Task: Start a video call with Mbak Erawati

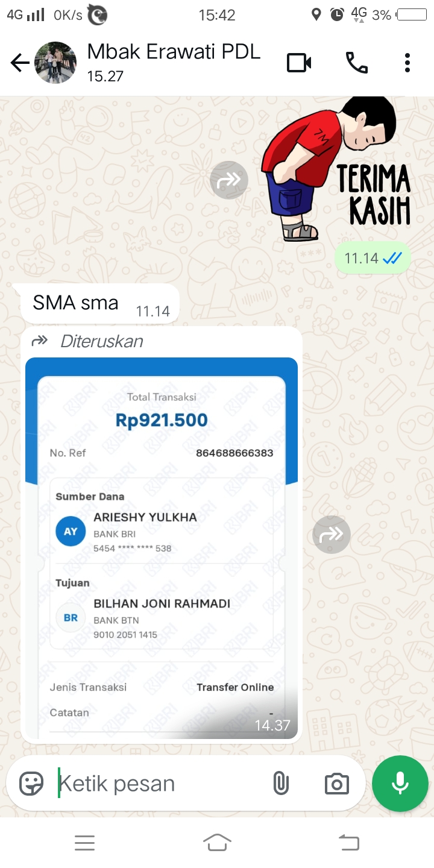Action: (299, 63)
